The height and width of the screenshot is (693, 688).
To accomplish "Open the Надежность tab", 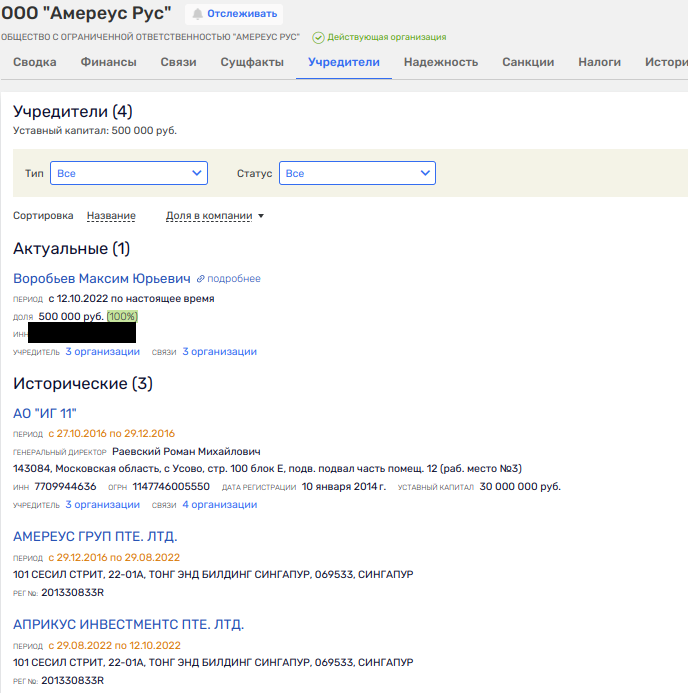I will pos(441,62).
